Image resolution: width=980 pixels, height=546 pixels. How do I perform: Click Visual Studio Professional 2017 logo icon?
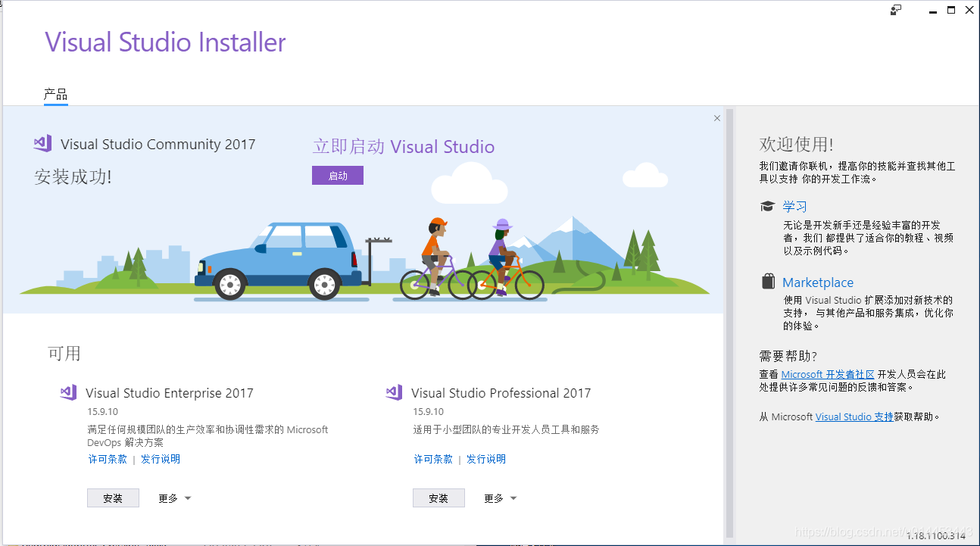click(394, 392)
